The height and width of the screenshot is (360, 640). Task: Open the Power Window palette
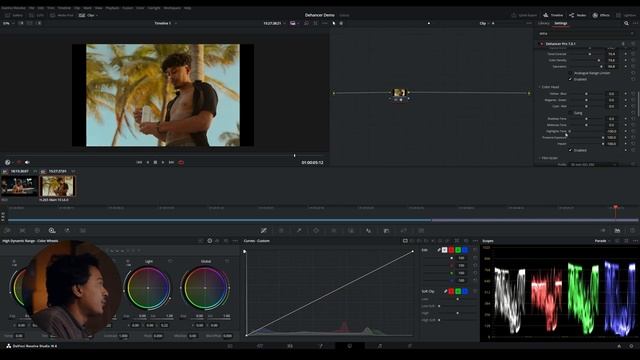tap(316, 231)
